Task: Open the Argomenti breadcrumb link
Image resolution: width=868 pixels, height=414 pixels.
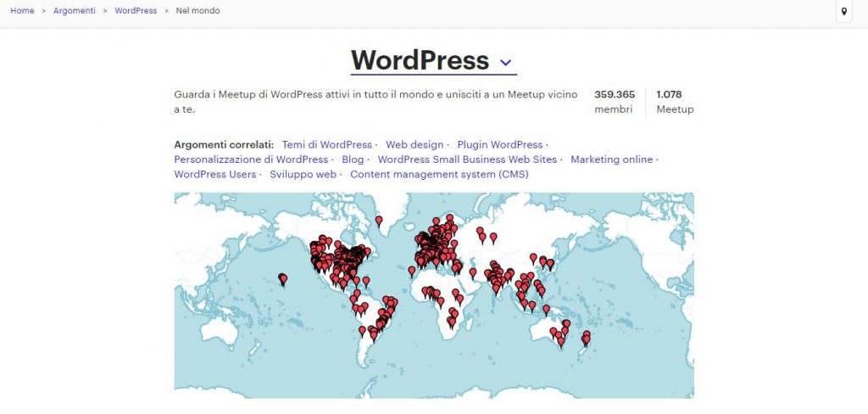Action: tap(75, 10)
